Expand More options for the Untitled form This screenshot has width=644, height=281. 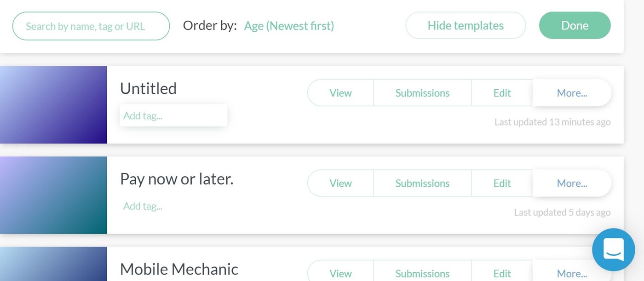click(572, 92)
